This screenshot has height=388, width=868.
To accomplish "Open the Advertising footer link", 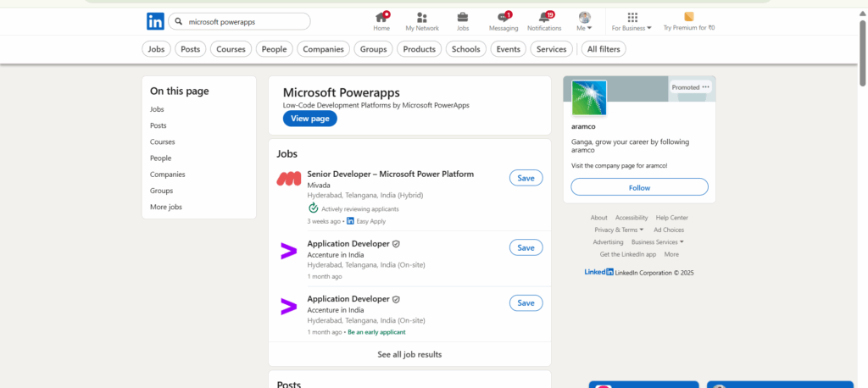I will coord(608,242).
